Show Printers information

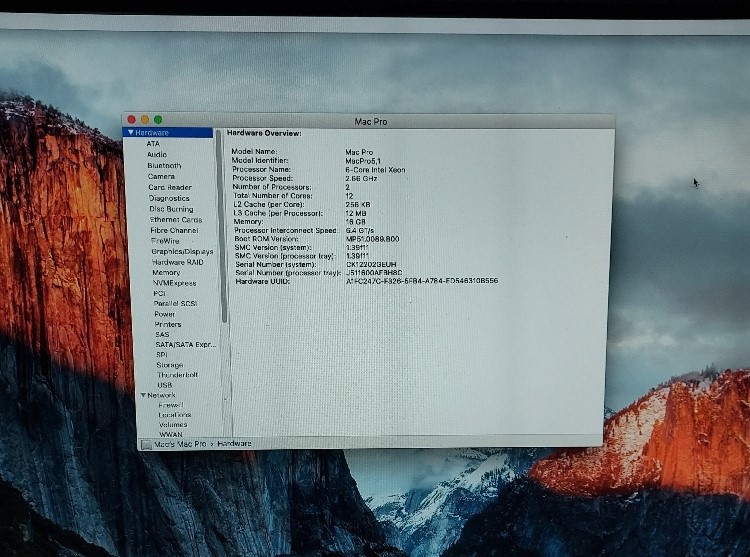(x=168, y=324)
